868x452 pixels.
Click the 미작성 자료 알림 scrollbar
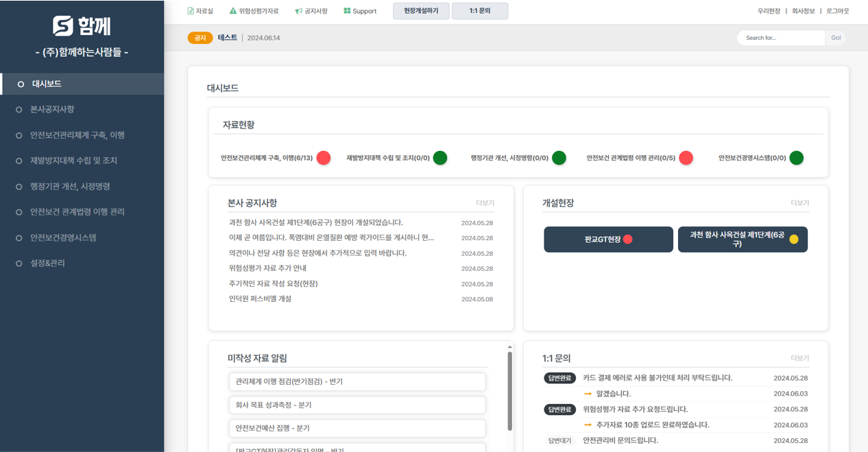point(509,391)
